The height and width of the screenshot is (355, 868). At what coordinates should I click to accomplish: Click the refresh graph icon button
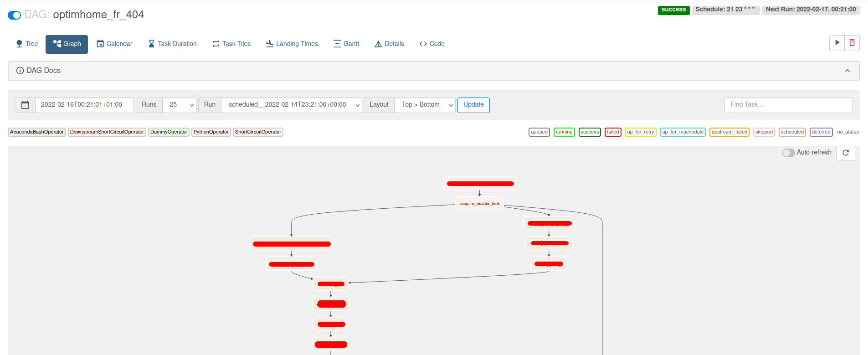point(846,153)
